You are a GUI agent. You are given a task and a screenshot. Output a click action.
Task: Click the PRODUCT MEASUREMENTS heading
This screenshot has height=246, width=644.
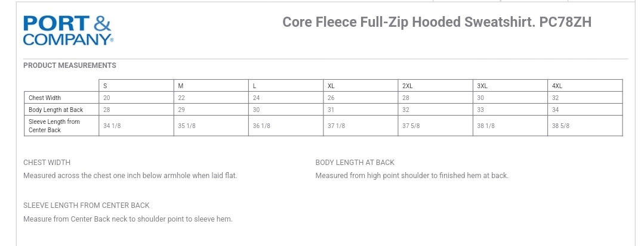tap(70, 66)
